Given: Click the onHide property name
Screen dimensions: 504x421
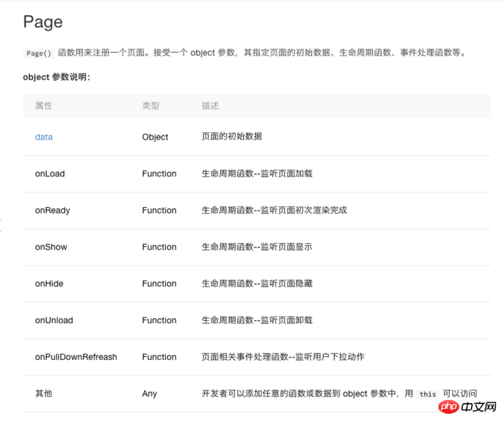Looking at the screenshot, I should click(x=49, y=284).
